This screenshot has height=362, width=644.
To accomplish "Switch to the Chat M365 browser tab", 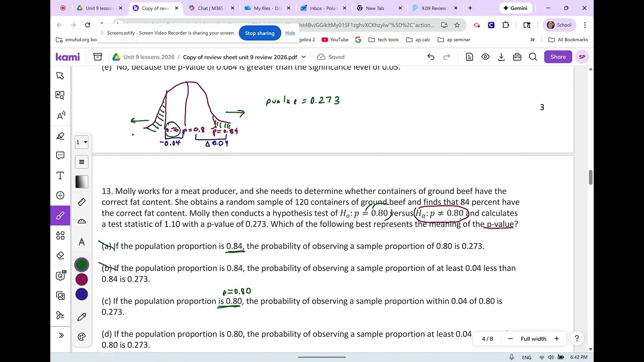I will click(210, 8).
